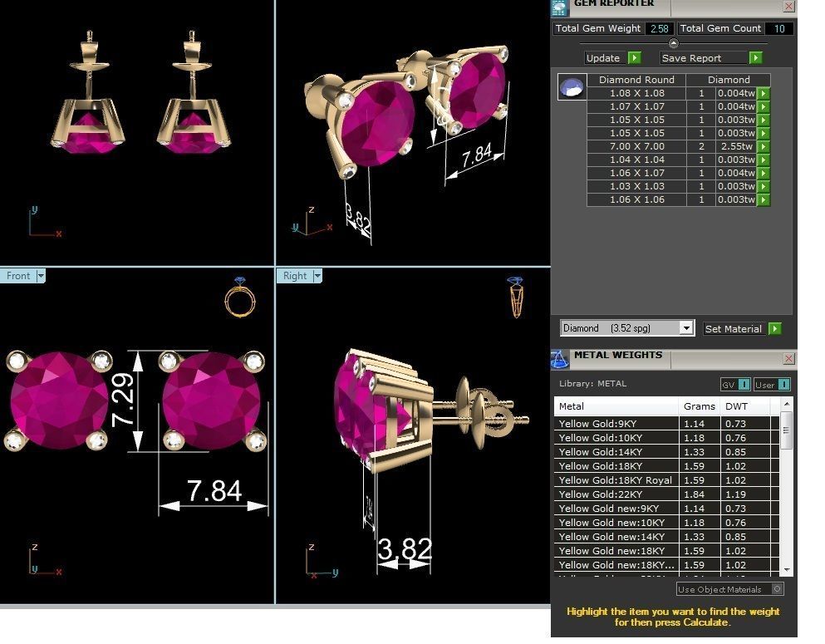Click the metal list scroll up arrow
Screen dimensions: 825x644
point(787,404)
